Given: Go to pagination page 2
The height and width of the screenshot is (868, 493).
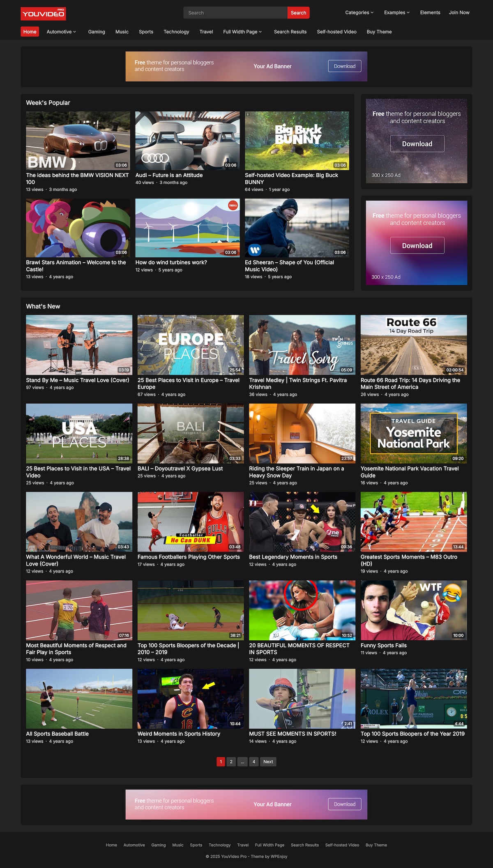Looking at the screenshot, I should (x=231, y=762).
